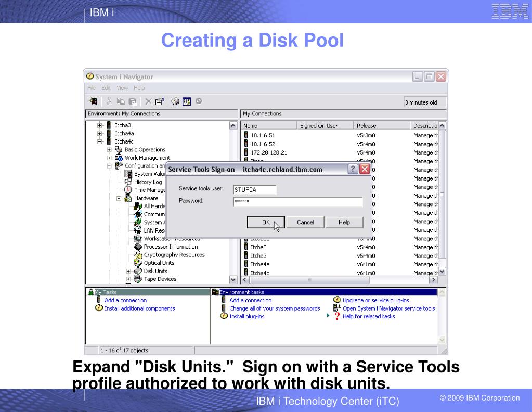
Task: Click the Paste toolbar icon
Action: [132, 101]
